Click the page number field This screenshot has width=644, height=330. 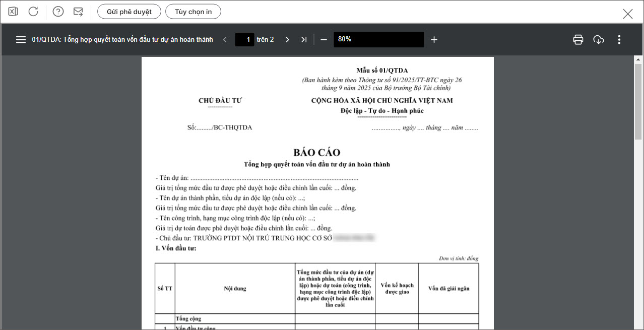click(x=245, y=39)
